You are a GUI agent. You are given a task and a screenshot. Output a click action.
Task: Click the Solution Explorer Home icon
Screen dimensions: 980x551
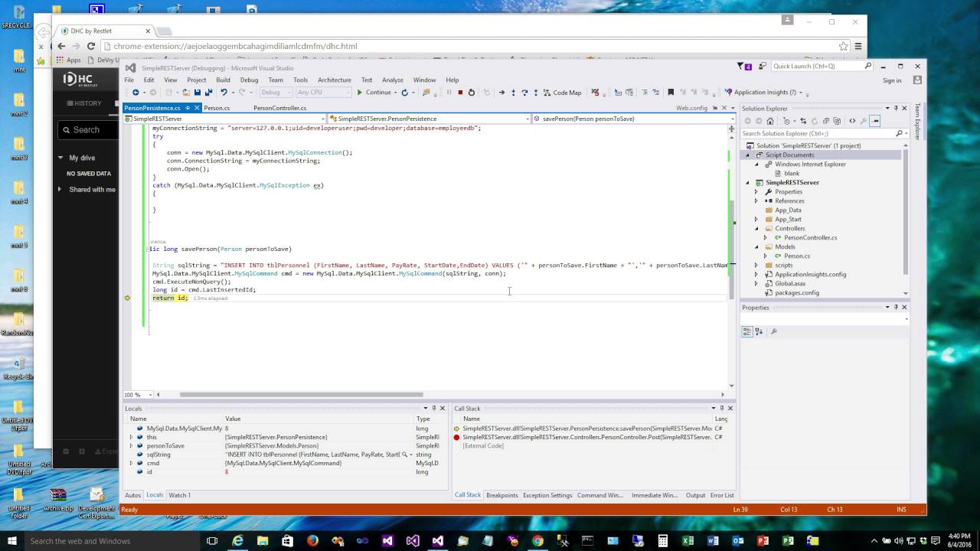pos(770,121)
